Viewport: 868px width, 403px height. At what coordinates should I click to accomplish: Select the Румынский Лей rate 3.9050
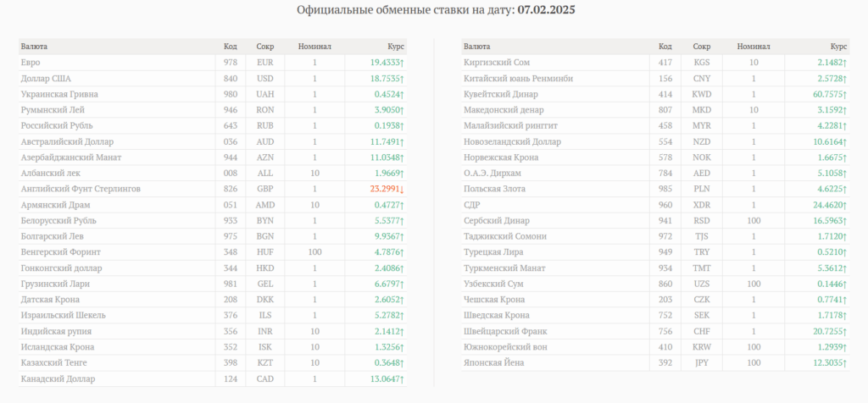pos(390,110)
